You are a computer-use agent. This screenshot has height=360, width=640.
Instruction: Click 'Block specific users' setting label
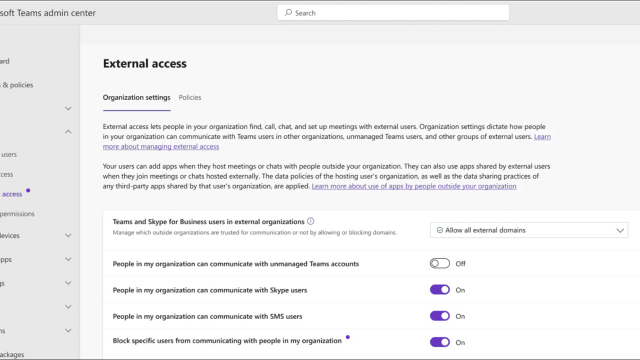[227, 341]
